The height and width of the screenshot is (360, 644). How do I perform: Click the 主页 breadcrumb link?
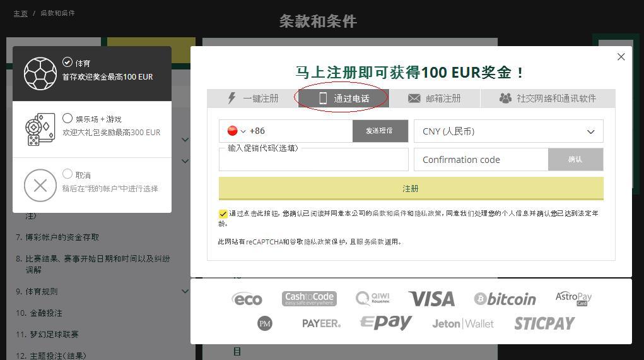21,13
